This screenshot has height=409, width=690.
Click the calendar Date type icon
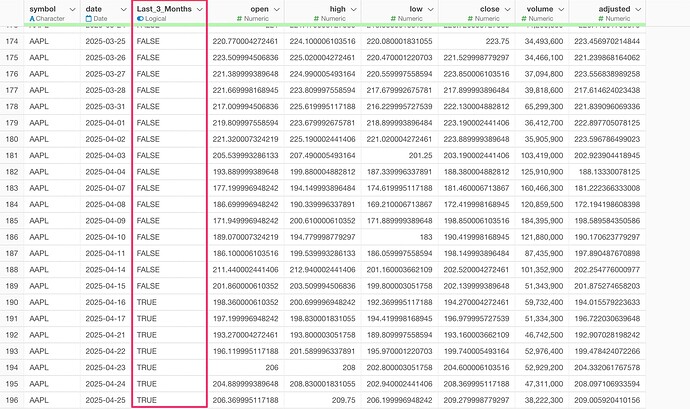88,18
